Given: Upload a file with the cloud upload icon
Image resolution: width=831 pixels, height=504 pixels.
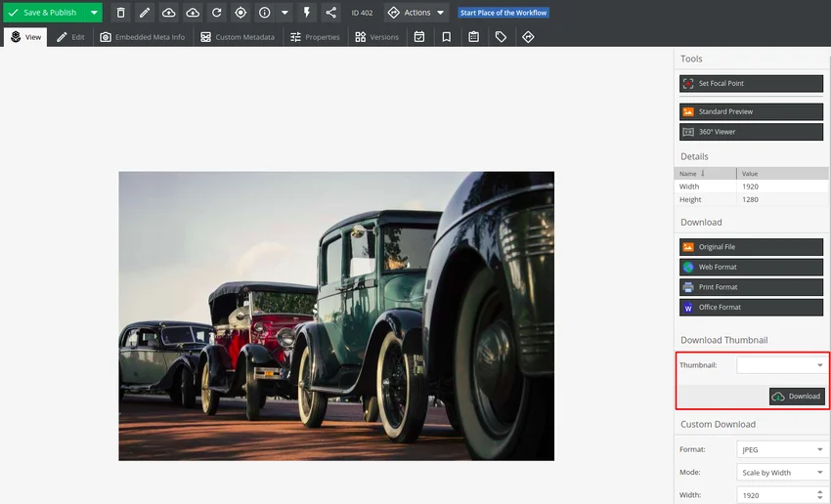Looking at the screenshot, I should pos(168,12).
